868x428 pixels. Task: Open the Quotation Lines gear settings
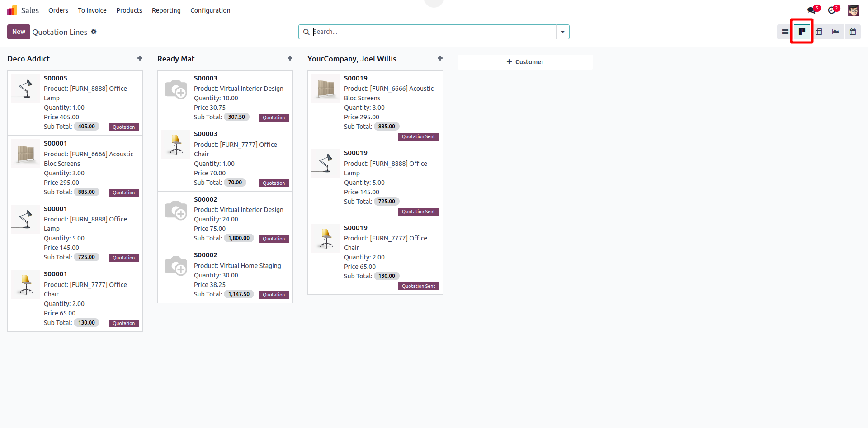coord(94,32)
